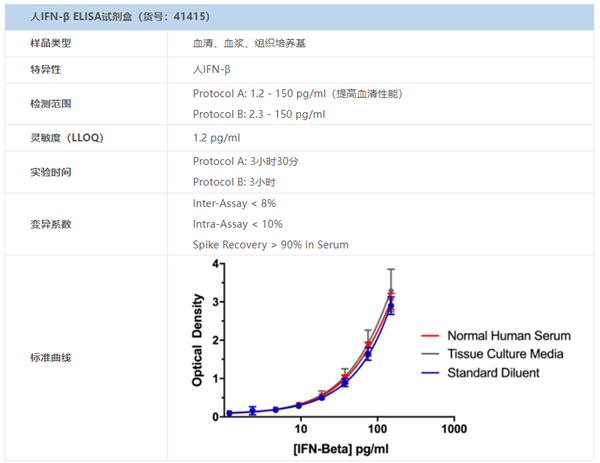This screenshot has height=463, width=600.
Task: Click the 实验时间 row label
Action: pos(51,171)
